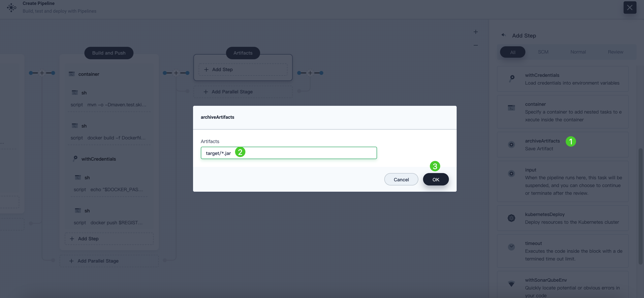Toggle back navigation arrow in Add Step panel

503,35
